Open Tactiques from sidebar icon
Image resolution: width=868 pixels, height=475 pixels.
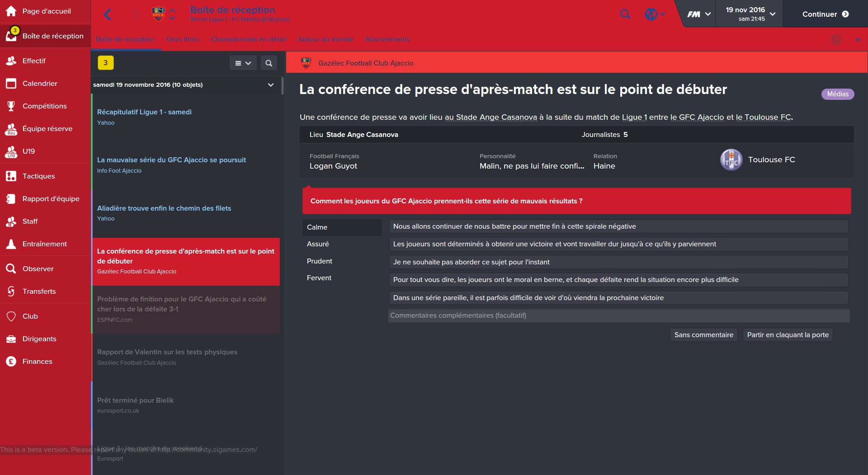coord(11,176)
